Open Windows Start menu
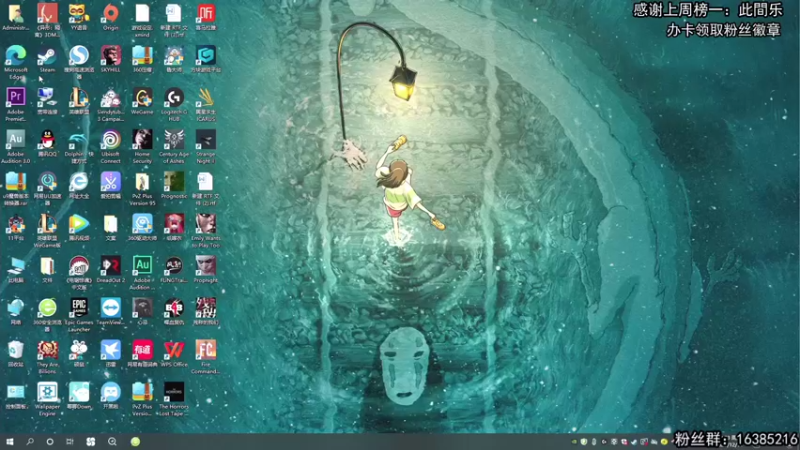The image size is (800, 450). 10,442
